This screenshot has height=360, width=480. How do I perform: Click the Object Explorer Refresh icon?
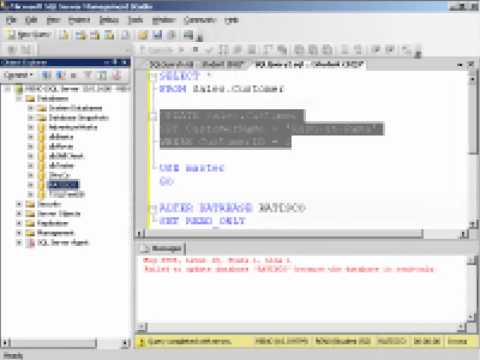click(x=103, y=76)
